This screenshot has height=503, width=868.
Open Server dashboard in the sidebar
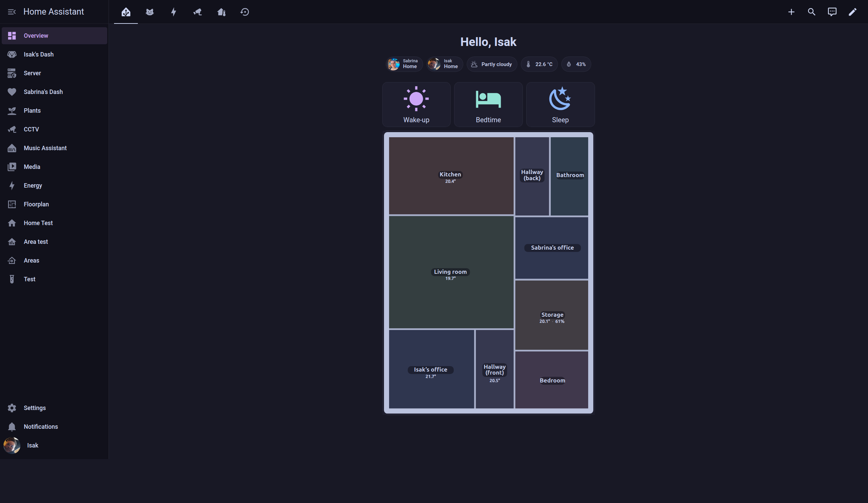tap(54, 73)
